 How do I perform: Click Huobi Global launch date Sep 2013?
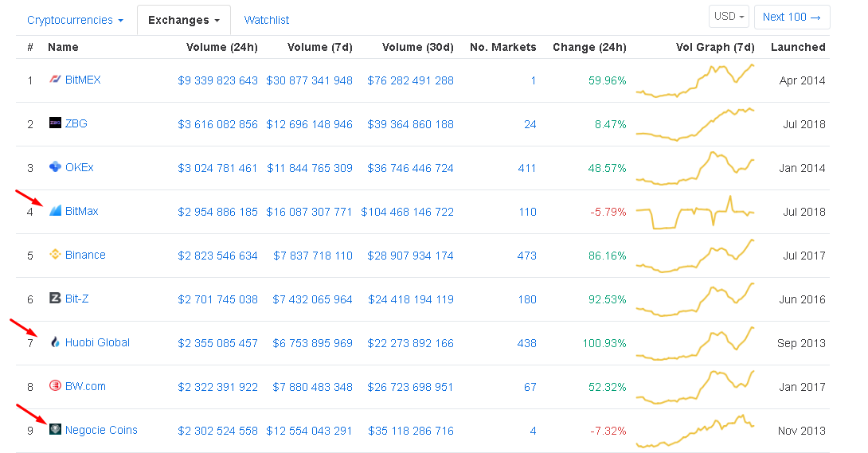(801, 343)
